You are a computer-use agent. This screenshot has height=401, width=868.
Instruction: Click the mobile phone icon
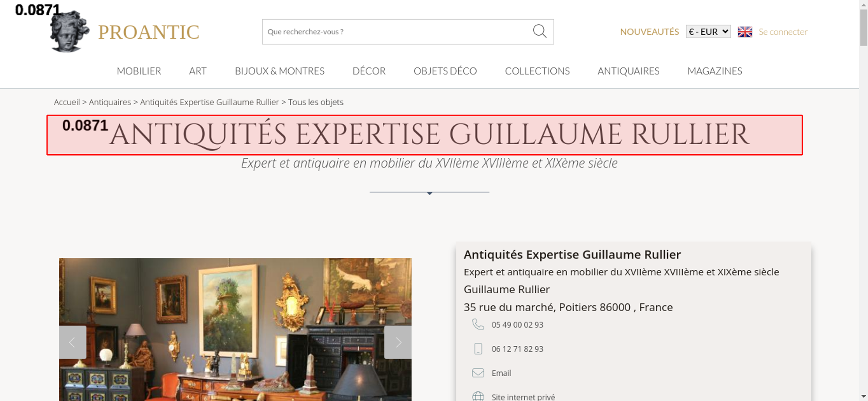[x=478, y=349]
